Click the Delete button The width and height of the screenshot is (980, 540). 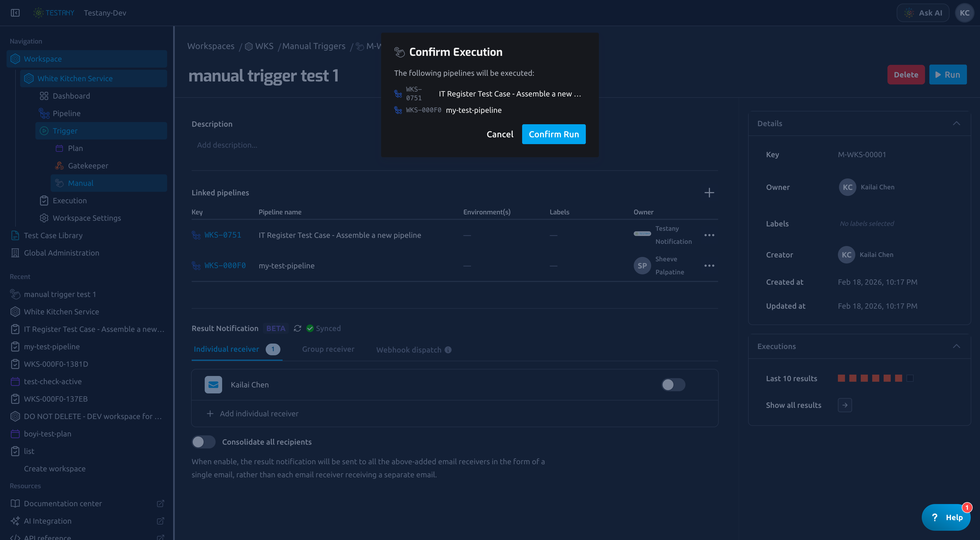pyautogui.click(x=906, y=75)
